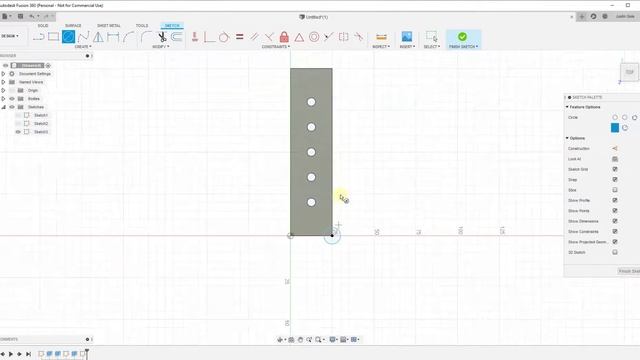Viewport: 640px width, 360px height.
Task: Apply the Symmetry constraint icon
Action: [x=344, y=37]
